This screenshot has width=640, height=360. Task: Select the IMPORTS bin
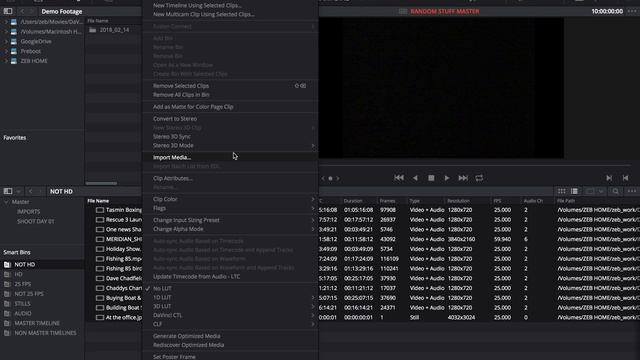tap(29, 211)
